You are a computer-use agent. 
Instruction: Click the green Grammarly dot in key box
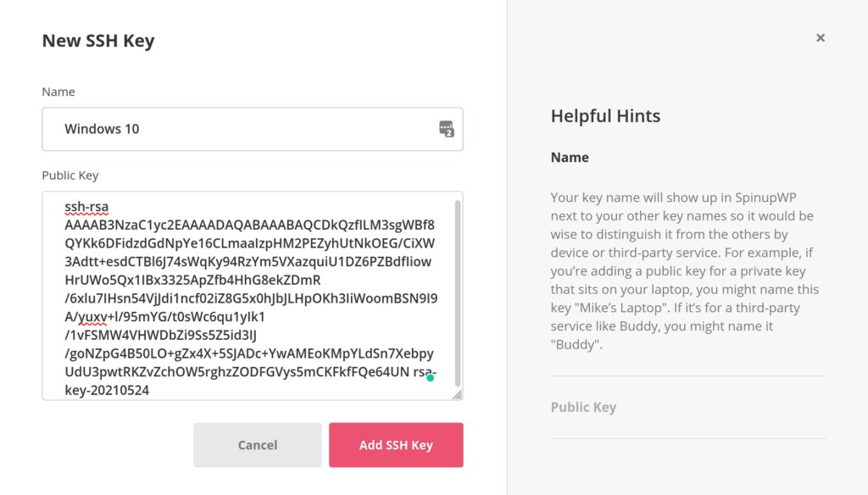[430, 378]
